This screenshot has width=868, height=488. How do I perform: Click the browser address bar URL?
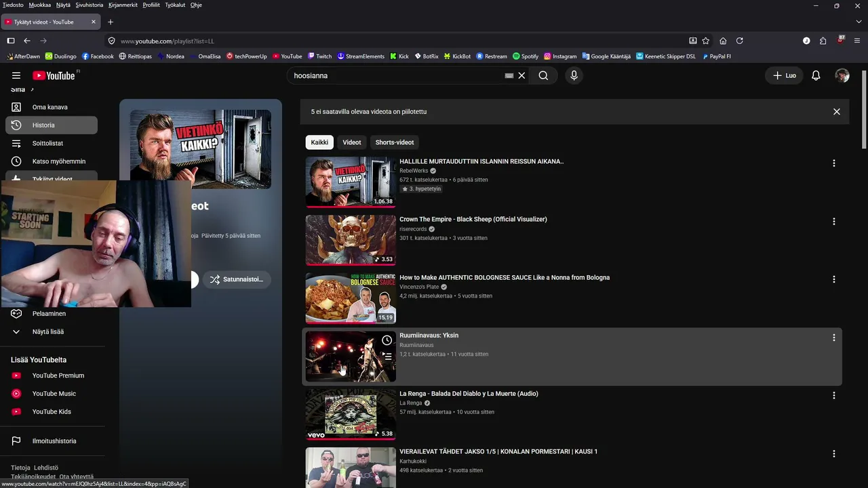click(x=167, y=41)
